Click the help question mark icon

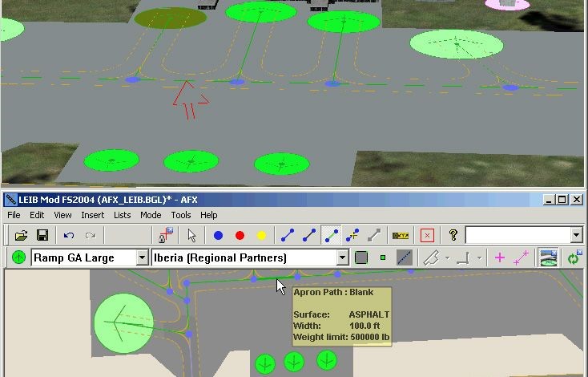click(x=453, y=235)
